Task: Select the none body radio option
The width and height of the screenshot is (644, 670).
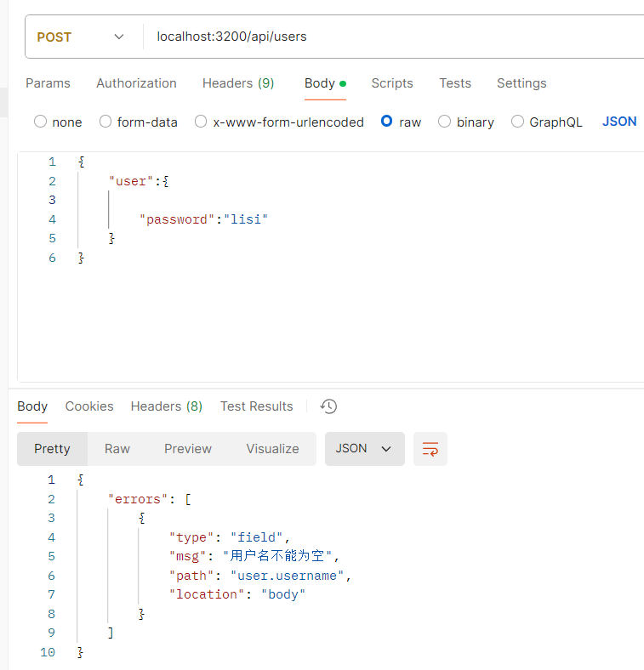Action: [41, 122]
